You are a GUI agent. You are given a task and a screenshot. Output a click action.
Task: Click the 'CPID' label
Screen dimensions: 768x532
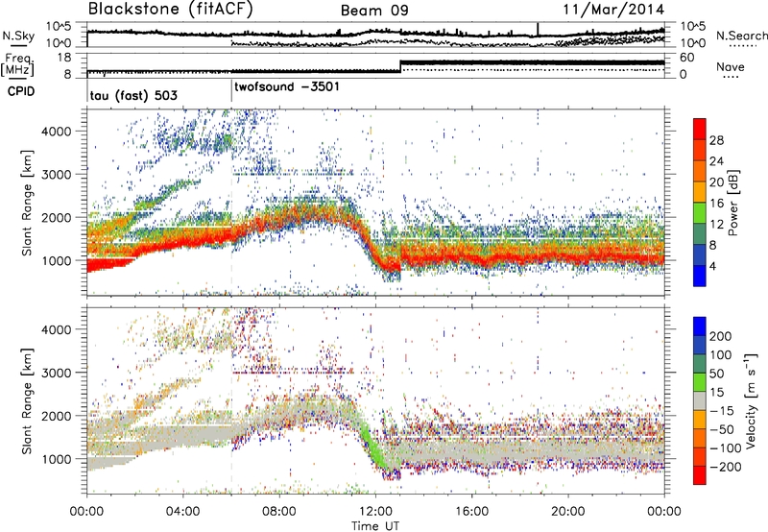(x=20, y=91)
